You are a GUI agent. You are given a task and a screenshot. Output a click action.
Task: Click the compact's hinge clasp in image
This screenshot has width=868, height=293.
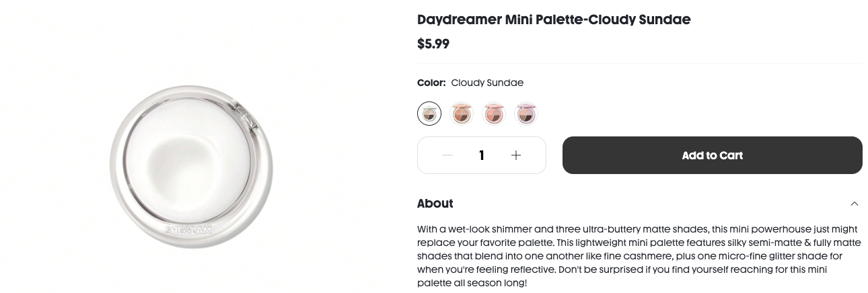click(243, 114)
